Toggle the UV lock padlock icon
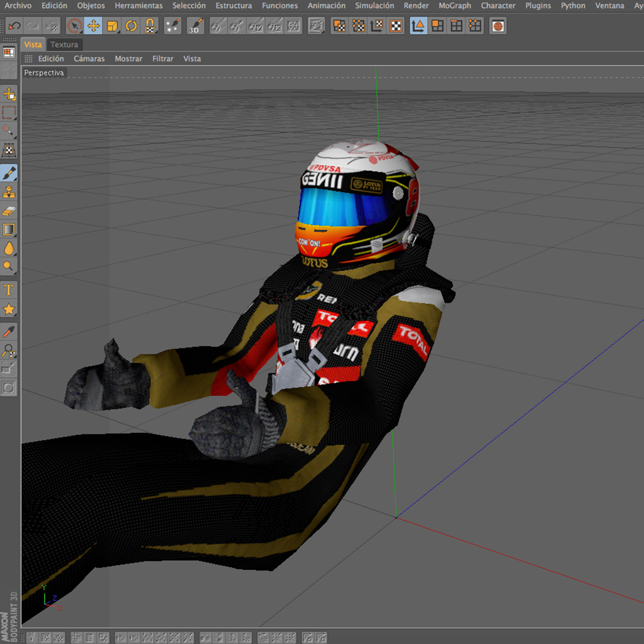Image resolution: width=644 pixels, height=644 pixels. 150,26
